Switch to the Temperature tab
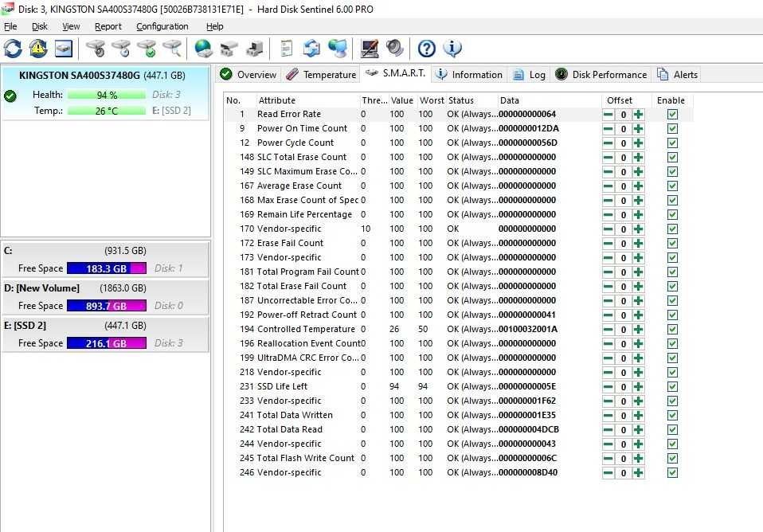This screenshot has height=532, width=763. pos(321,75)
